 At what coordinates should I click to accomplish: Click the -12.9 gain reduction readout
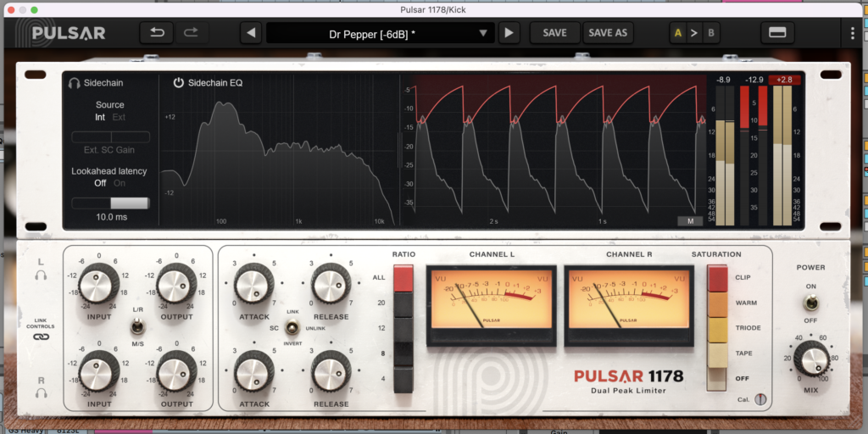[754, 80]
